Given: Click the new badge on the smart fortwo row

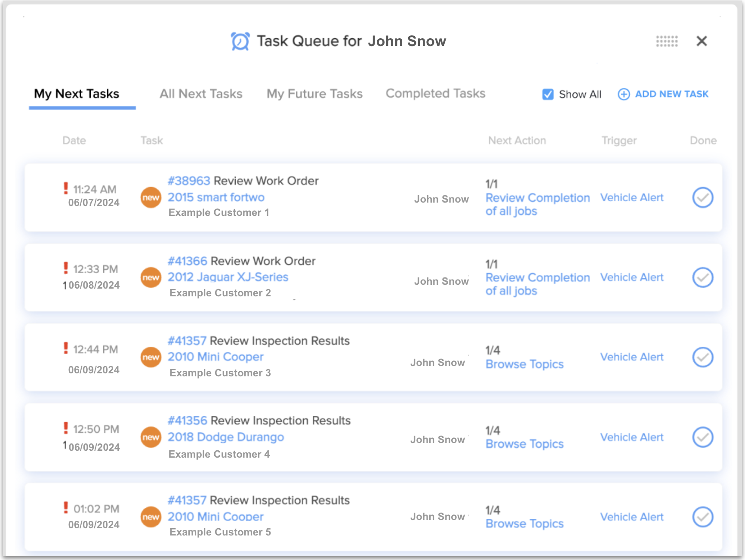Looking at the screenshot, I should pos(151,197).
